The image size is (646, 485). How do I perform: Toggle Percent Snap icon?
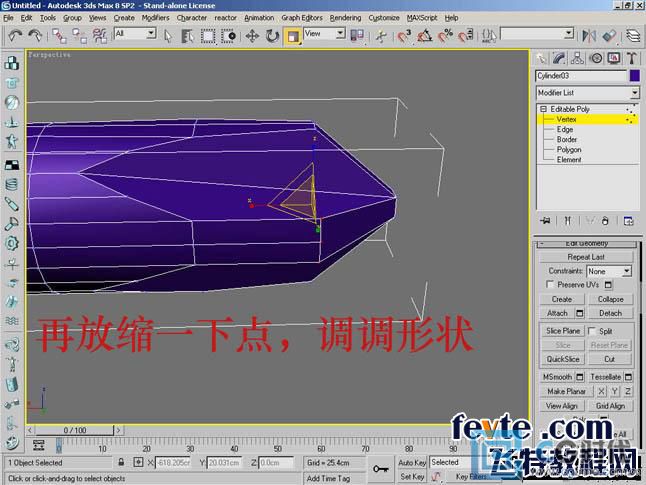[445, 36]
